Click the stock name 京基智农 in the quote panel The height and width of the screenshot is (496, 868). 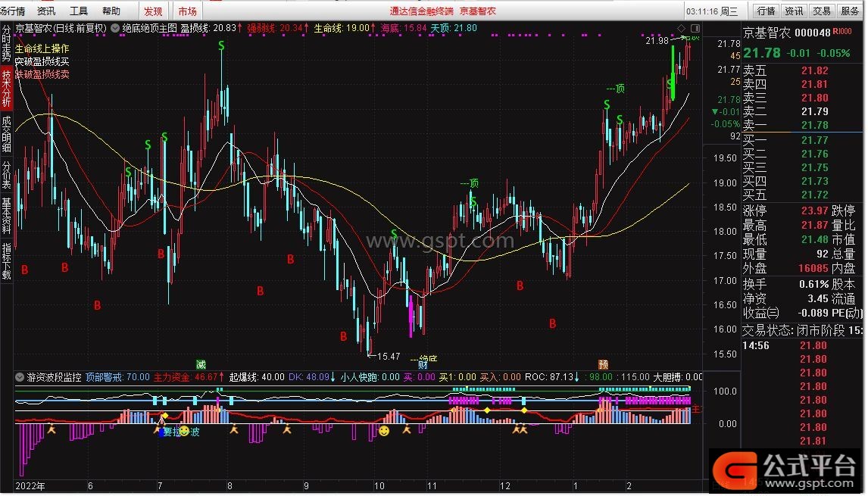tap(767, 33)
